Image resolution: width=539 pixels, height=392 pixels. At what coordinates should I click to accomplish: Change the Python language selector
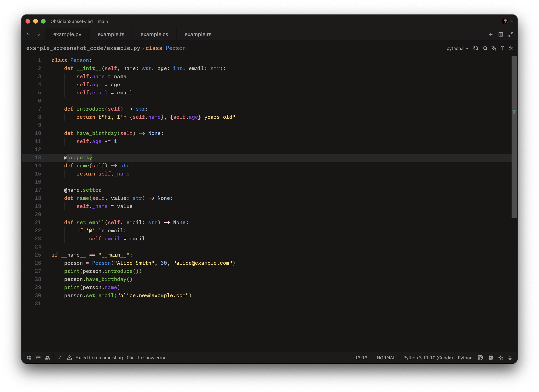click(x=465, y=358)
